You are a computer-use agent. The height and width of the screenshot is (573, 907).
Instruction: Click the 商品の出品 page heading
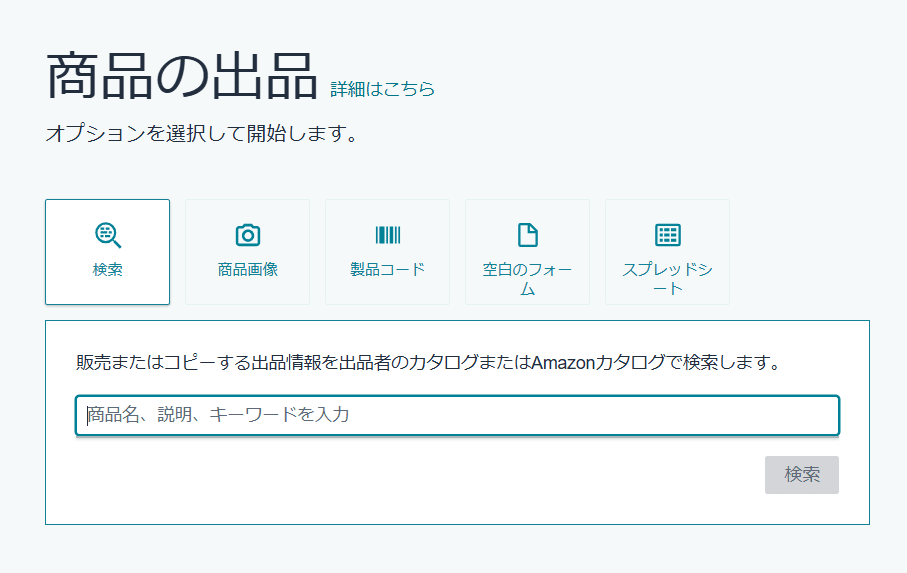pyautogui.click(x=182, y=76)
